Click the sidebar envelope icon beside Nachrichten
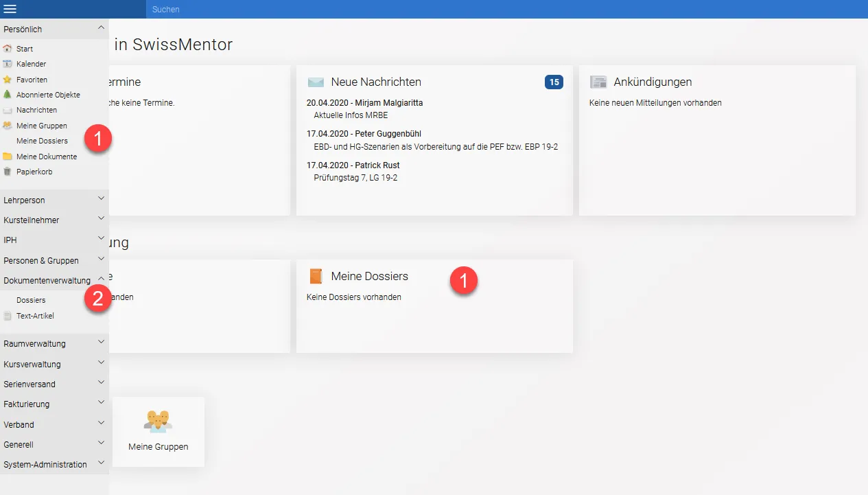Screen dimensions: 868x495 click(8, 110)
